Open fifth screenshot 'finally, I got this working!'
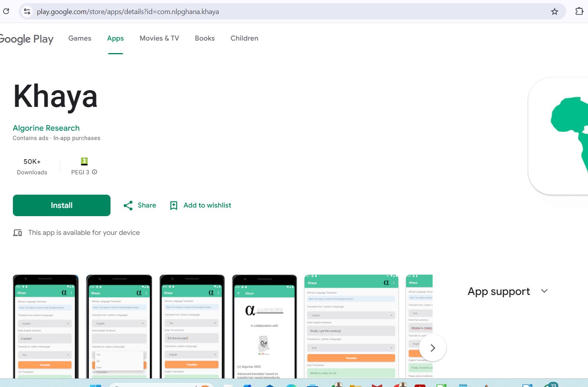Viewport: 588px width, 387px height. (x=351, y=327)
